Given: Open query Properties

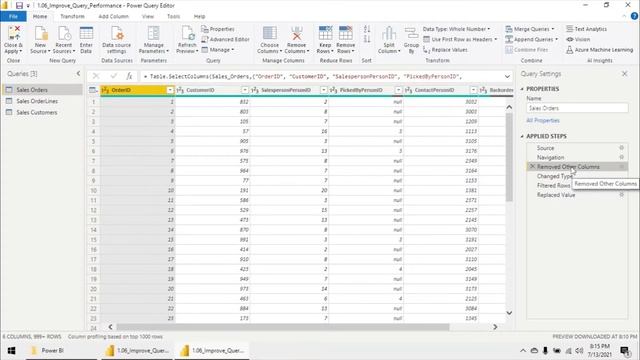Looking at the screenshot, I should tap(218, 29).
